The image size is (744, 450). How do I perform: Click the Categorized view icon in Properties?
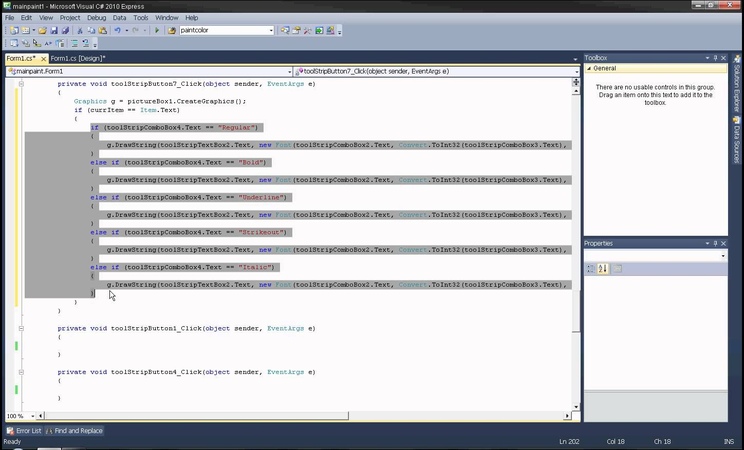tap(591, 269)
